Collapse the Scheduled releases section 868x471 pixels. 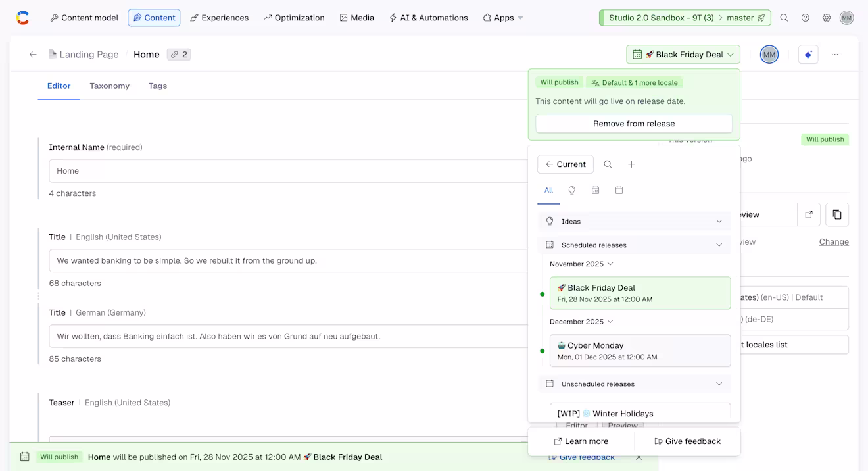pos(635,245)
